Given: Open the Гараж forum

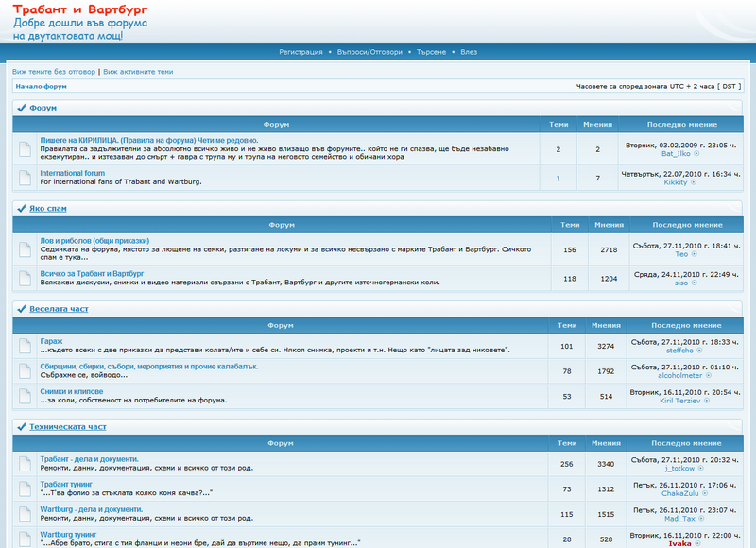Looking at the screenshot, I should [x=51, y=341].
